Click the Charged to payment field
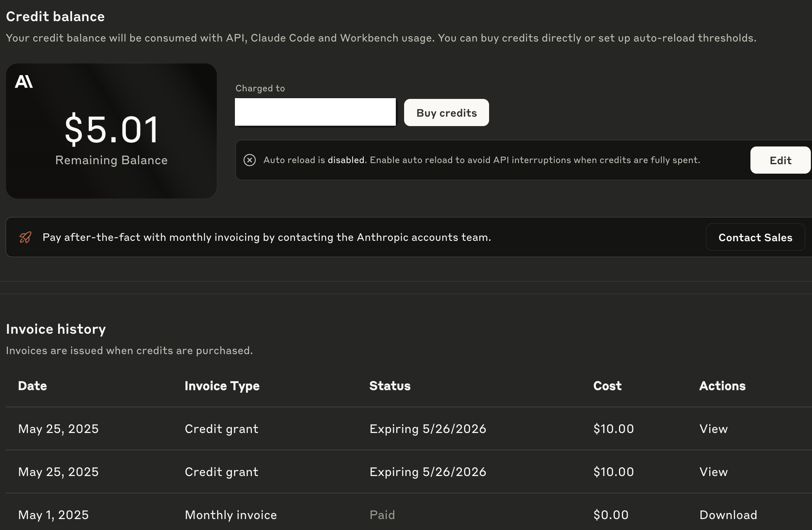 click(315, 112)
